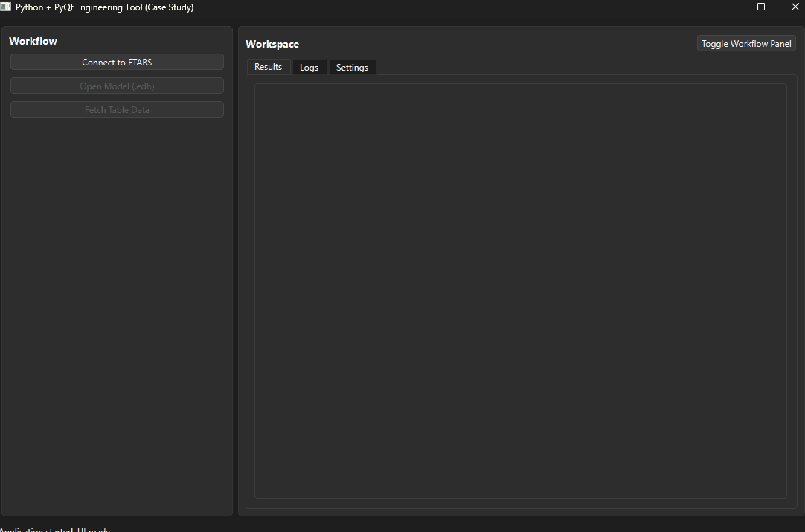Open the Logs tab
Image resolution: width=805 pixels, height=532 pixels.
coord(309,66)
